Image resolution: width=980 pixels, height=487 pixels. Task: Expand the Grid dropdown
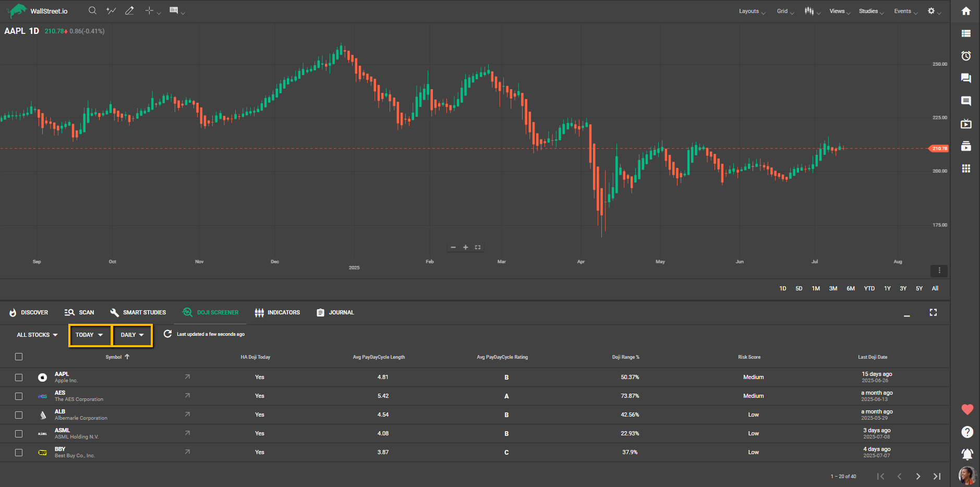785,11
